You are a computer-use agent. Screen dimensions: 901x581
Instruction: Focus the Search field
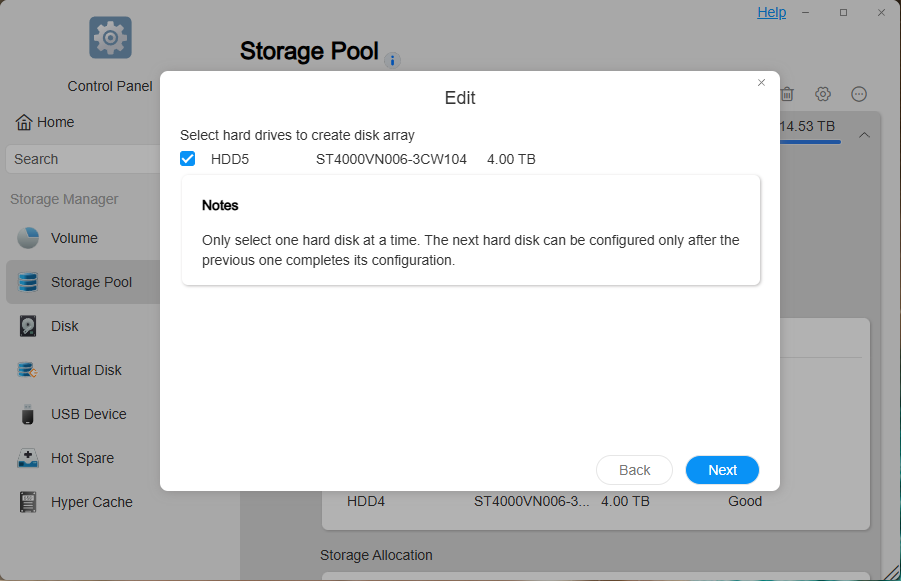pos(83,159)
